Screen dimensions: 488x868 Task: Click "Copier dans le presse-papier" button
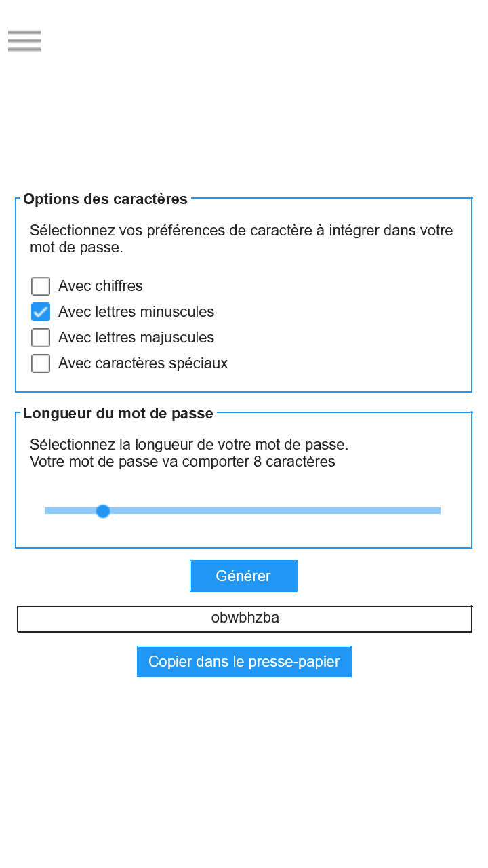point(244,661)
